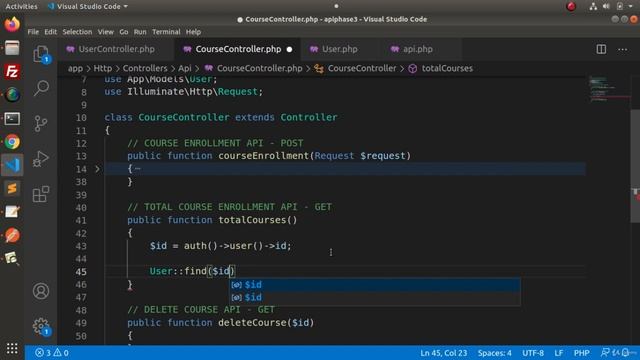This screenshot has width=640, height=360.
Task: Open Source Control view
Action: (x=41, y=123)
